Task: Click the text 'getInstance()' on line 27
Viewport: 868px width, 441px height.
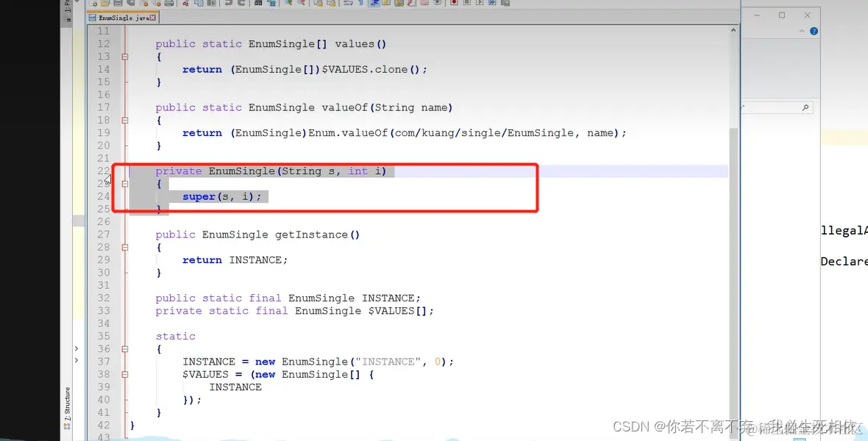Action: (x=317, y=234)
